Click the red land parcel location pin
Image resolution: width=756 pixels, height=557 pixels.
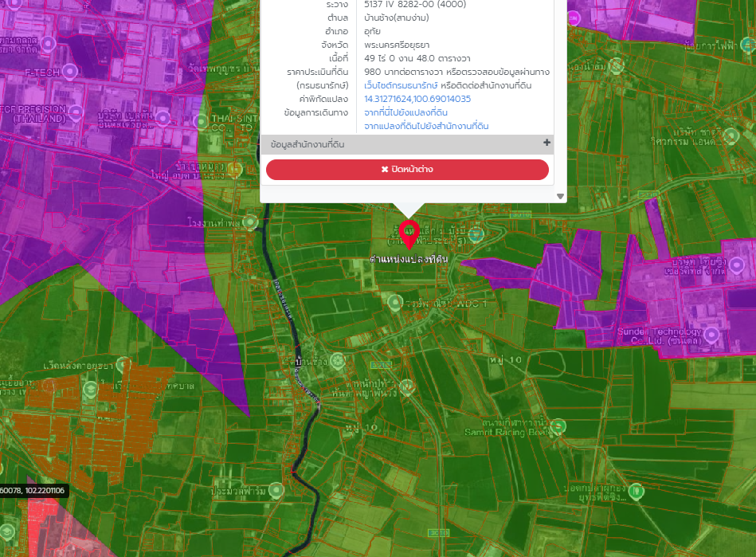409,234
